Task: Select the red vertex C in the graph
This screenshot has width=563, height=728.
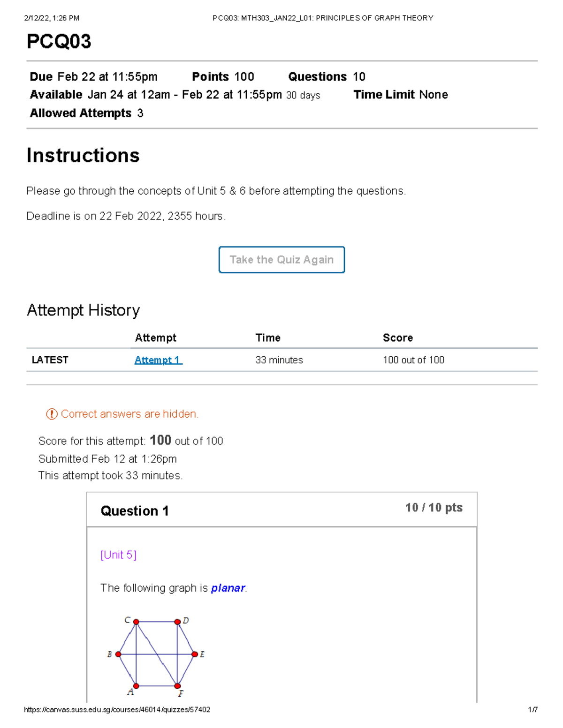Action: point(136,622)
